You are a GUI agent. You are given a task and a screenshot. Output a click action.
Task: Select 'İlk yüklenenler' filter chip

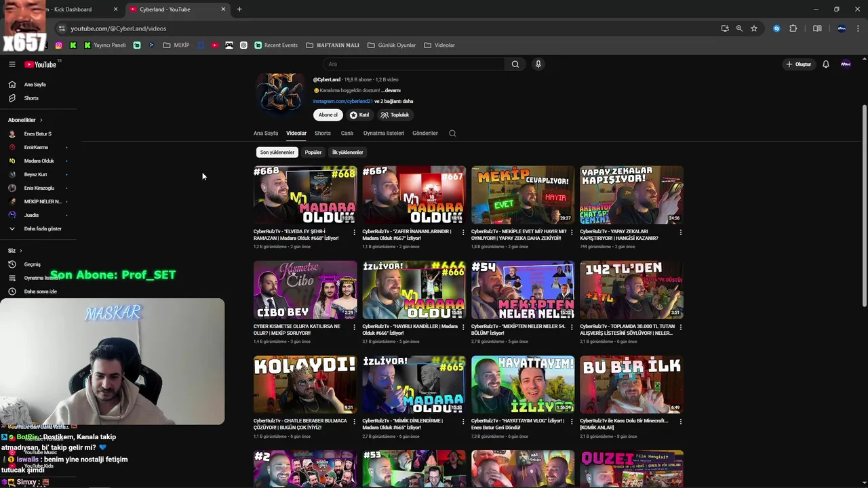[347, 152]
